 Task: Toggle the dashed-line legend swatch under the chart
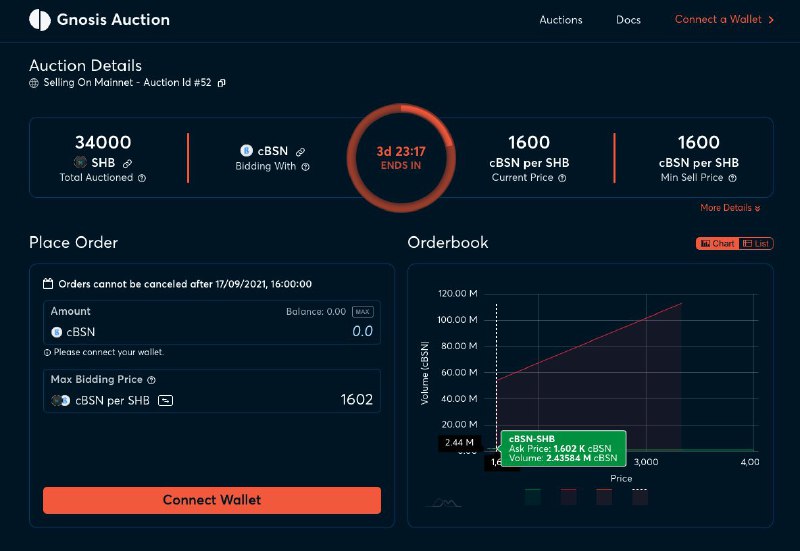coord(640,496)
